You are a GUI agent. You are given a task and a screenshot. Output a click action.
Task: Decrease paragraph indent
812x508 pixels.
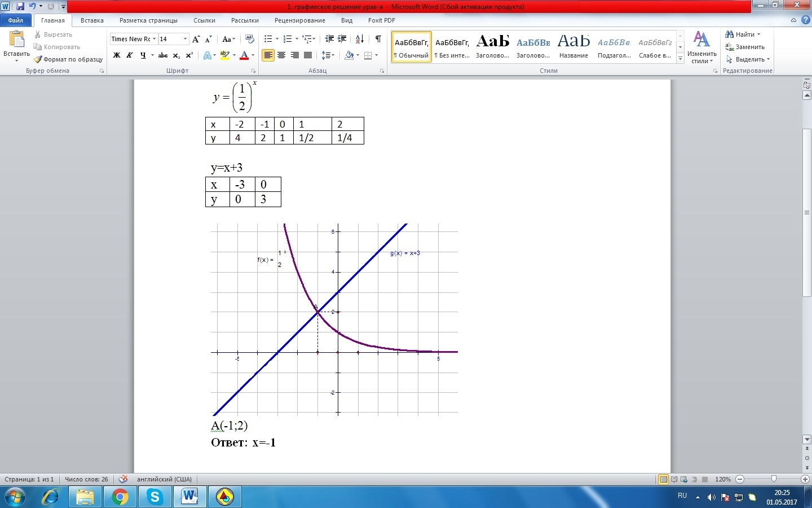pyautogui.click(x=329, y=39)
